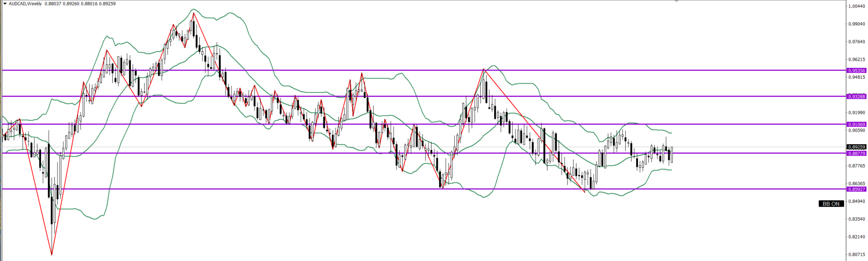
Task: Select the 0.85927 support line label
Action: click(856, 189)
